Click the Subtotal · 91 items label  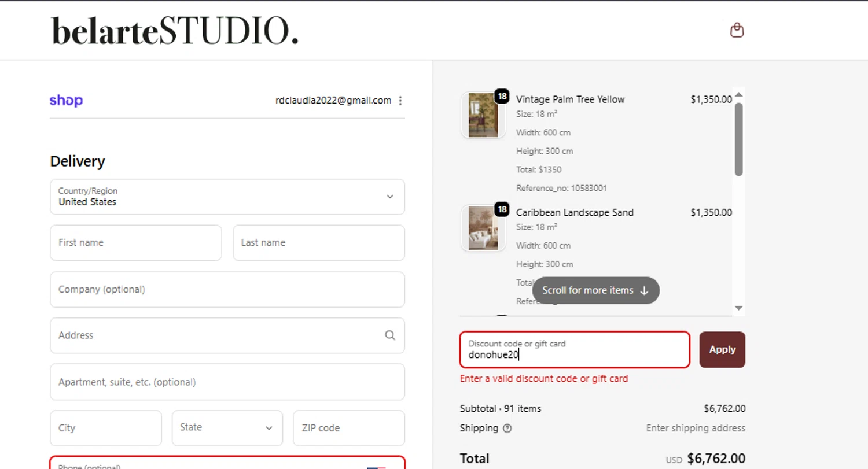point(501,409)
